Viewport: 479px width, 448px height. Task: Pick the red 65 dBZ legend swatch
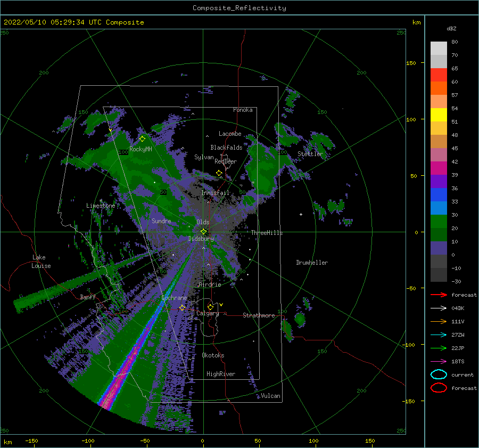tap(439, 75)
